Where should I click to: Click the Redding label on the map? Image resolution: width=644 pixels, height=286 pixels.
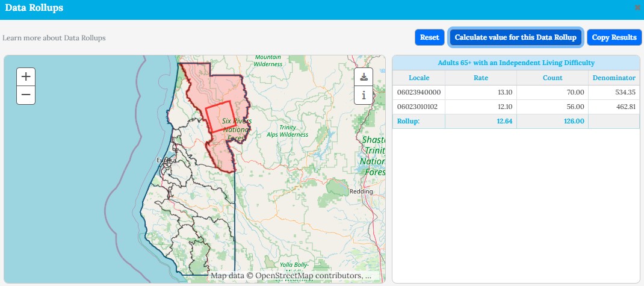[x=360, y=192]
